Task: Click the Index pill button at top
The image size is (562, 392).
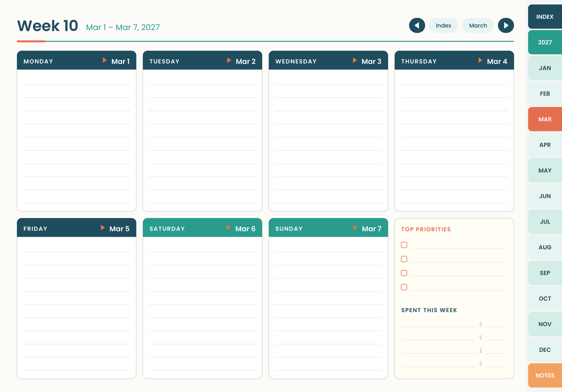Action: [444, 25]
